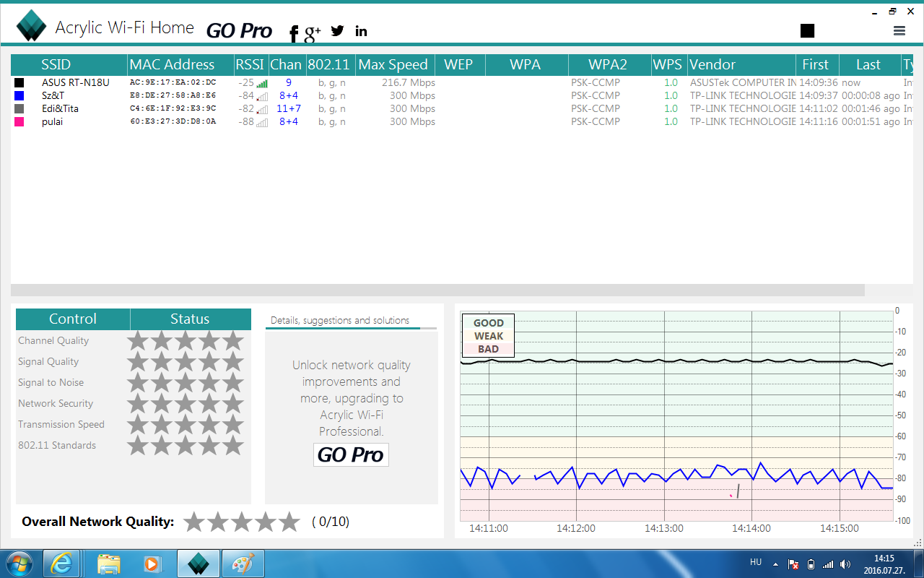Image resolution: width=924 pixels, height=578 pixels.
Task: Click Transmission Speed row label
Action: click(x=61, y=424)
